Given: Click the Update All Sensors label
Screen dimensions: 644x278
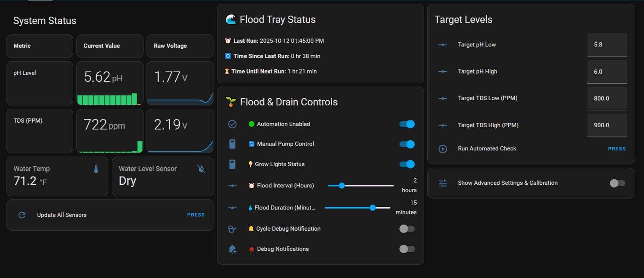Looking at the screenshot, I should tap(62, 215).
